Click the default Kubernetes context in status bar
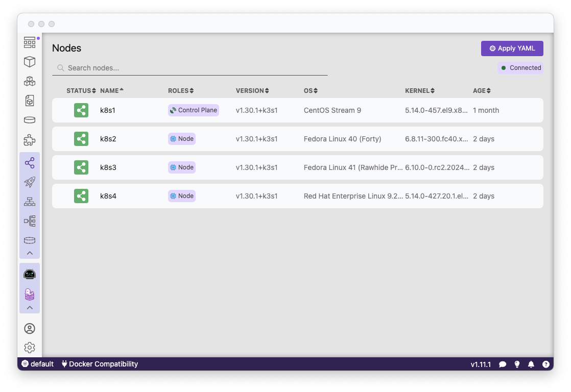The height and width of the screenshot is (392, 571). pos(37,364)
